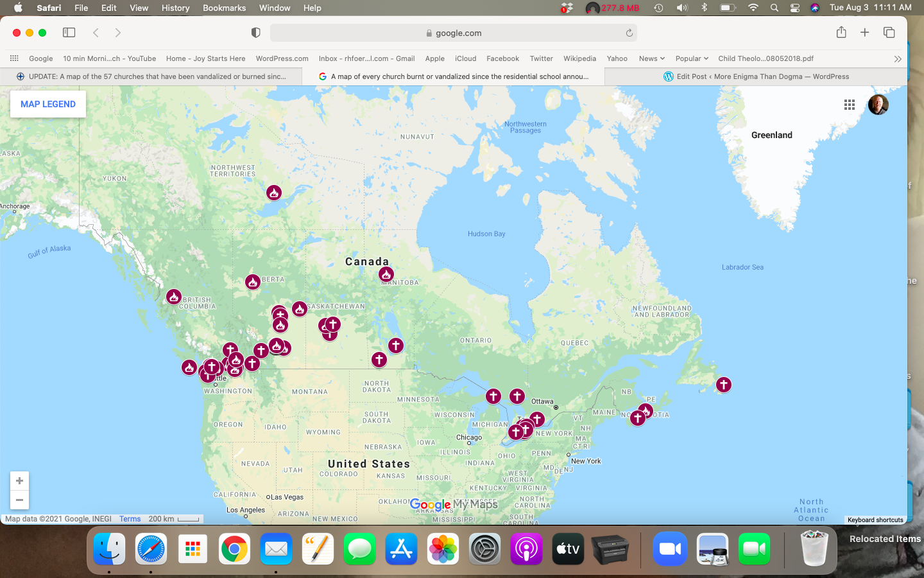Zoom out on the map

(19, 500)
